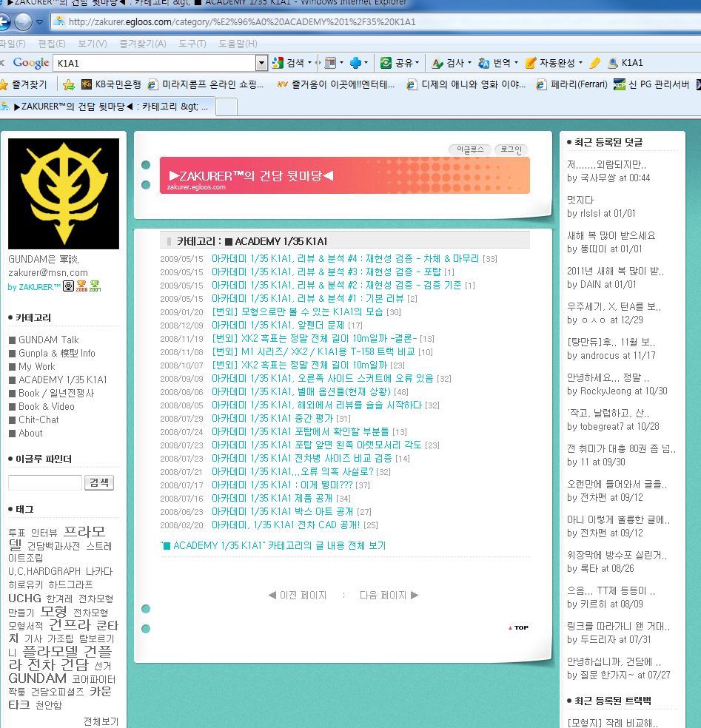Select the ZAKURER 건담 뒷마당 browser tab
Screen dimensions: 701x728
click(107, 107)
